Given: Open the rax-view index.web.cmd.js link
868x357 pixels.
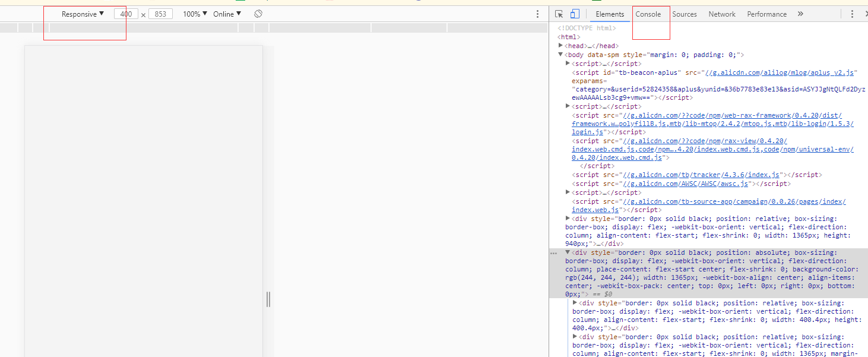Looking at the screenshot, I should tap(712, 149).
